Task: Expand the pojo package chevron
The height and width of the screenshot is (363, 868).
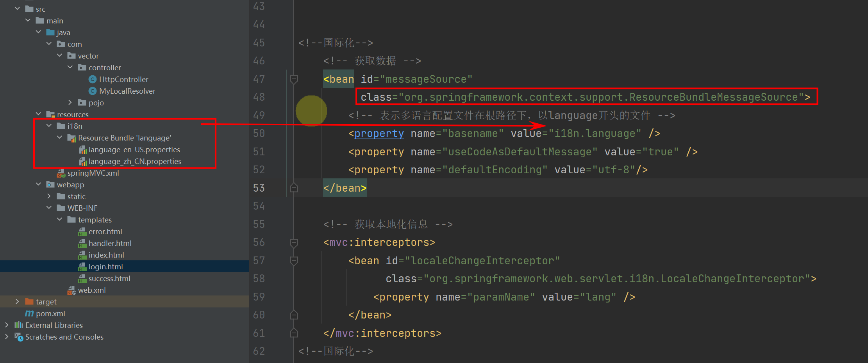Action: tap(70, 102)
